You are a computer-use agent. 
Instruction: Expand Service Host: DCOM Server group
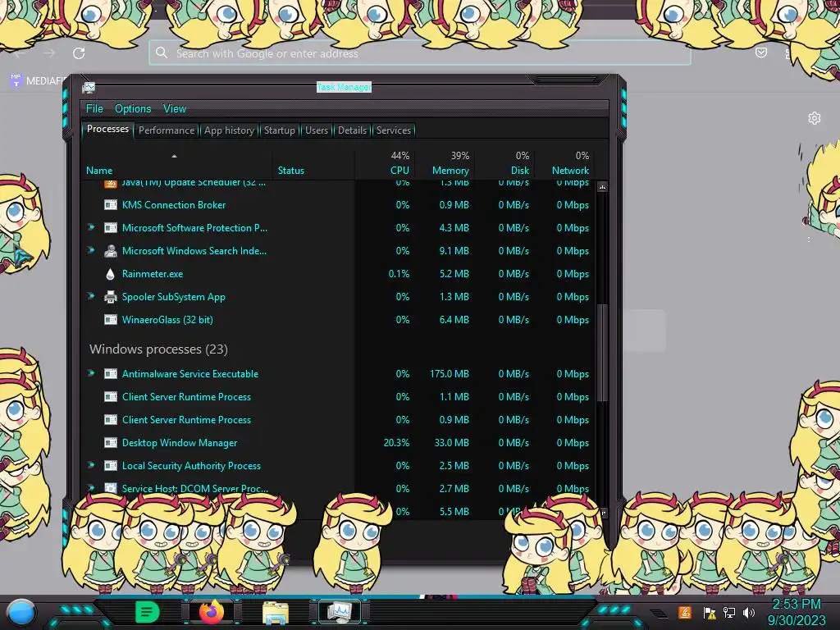pyautogui.click(x=91, y=487)
